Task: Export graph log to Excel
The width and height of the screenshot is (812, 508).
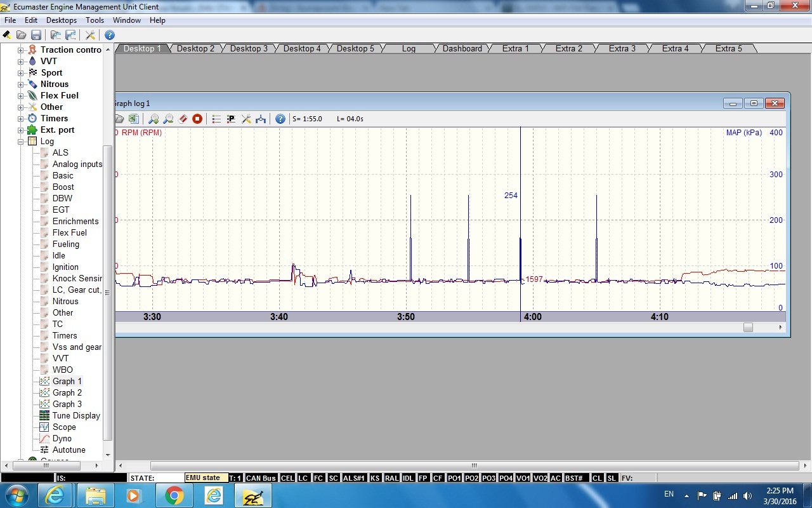Action: [133, 119]
